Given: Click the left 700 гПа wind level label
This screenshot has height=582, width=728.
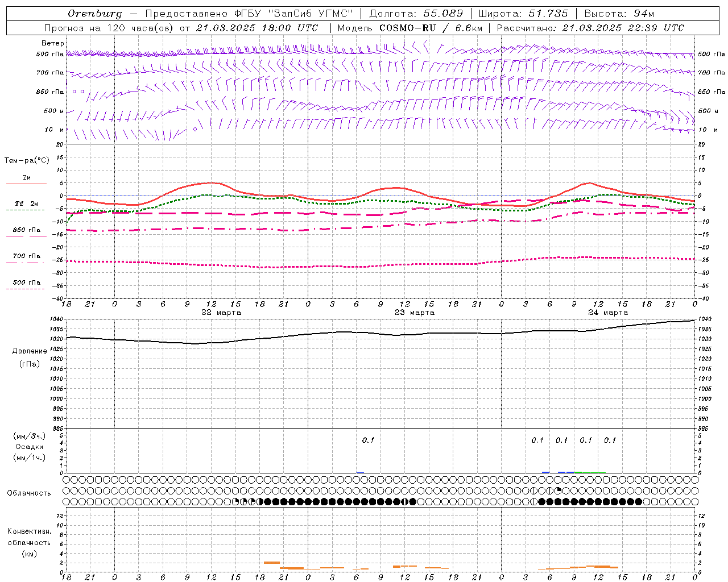Looking at the screenshot, I should click(x=50, y=73).
